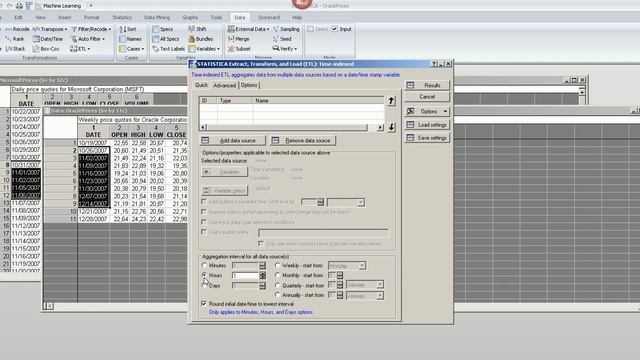Screen dimensions: 640x360
Task: Open variable Bundles manager
Action: pos(201,39)
